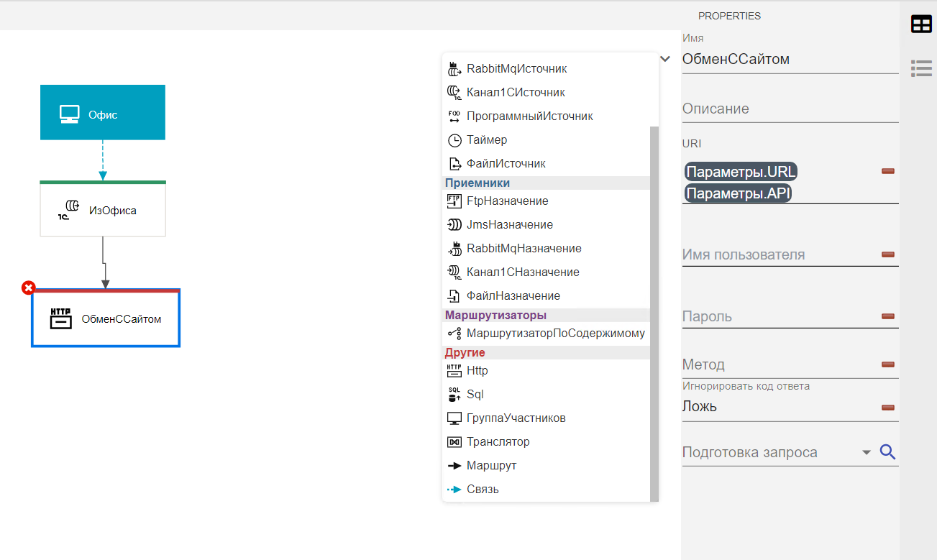The width and height of the screenshot is (937, 560).
Task: Open the Игнорировать код ответа value Ложь
Action: pos(777,407)
